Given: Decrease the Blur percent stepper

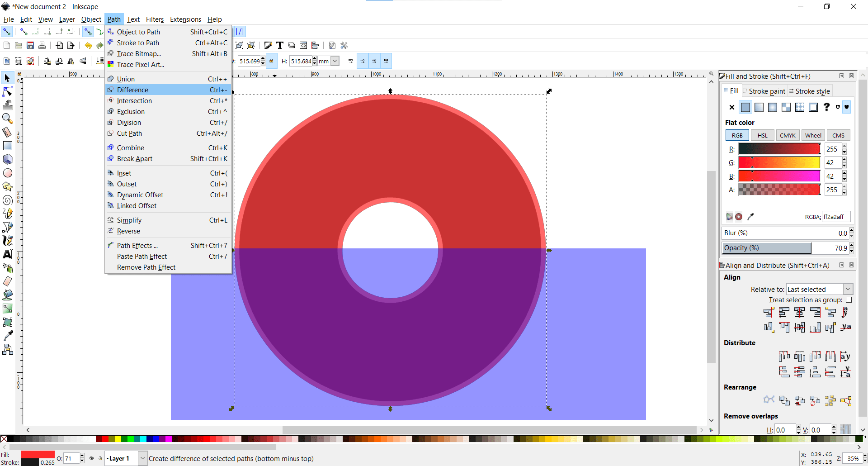Looking at the screenshot, I should 852,236.
